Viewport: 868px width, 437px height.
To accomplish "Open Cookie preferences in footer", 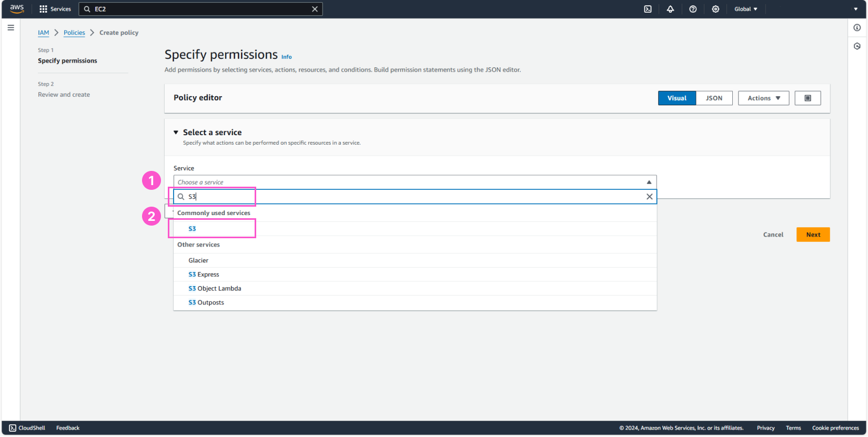I will (x=835, y=428).
